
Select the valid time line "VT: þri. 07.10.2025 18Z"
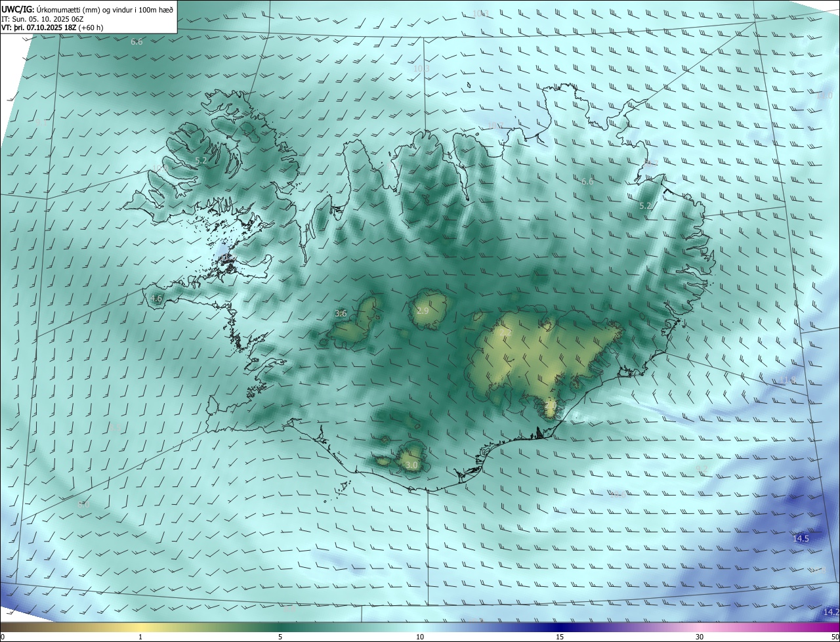39,28
